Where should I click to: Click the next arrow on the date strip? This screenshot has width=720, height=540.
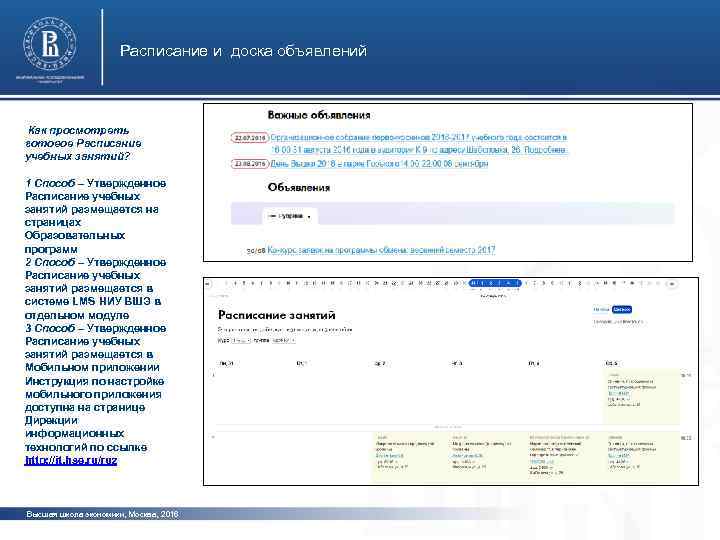(x=672, y=284)
